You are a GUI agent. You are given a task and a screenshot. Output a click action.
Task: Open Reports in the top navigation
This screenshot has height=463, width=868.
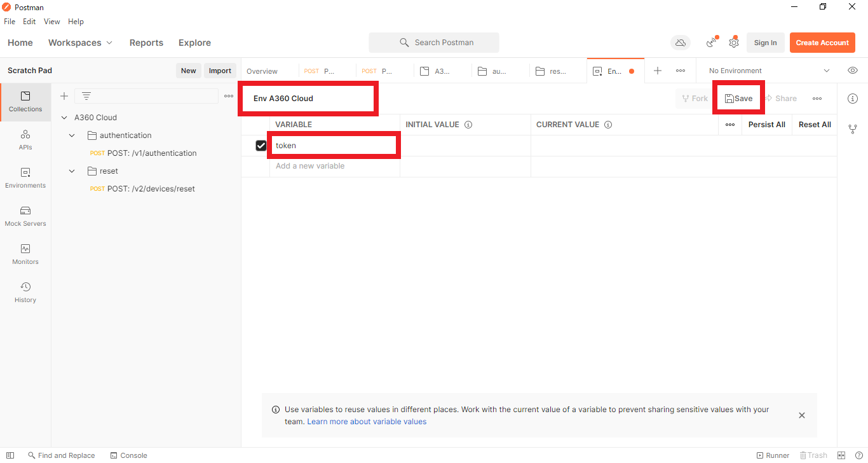pyautogui.click(x=146, y=43)
